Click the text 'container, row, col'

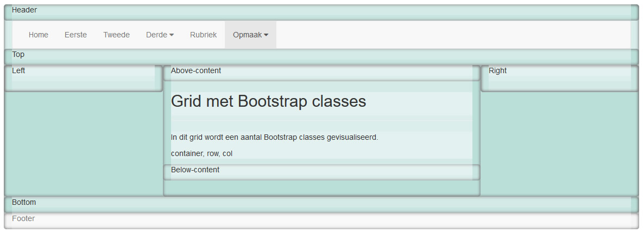tap(201, 153)
